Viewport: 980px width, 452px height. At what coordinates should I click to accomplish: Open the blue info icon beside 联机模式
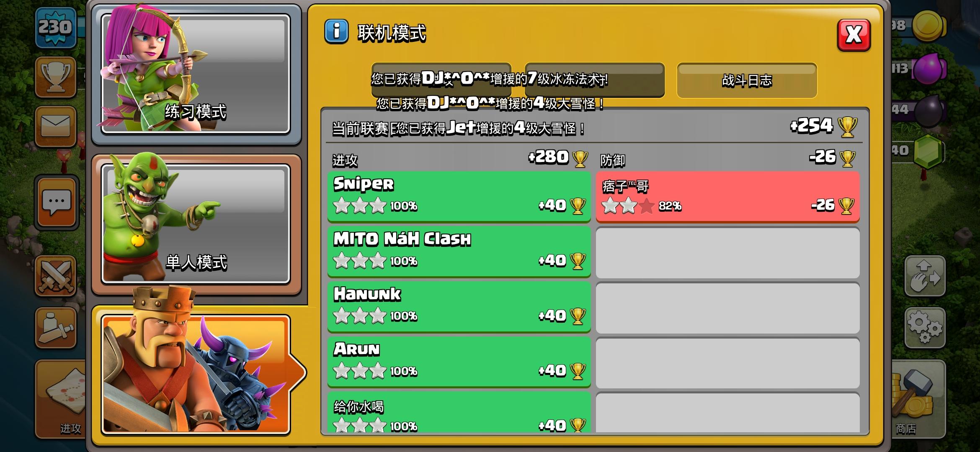[x=336, y=32]
